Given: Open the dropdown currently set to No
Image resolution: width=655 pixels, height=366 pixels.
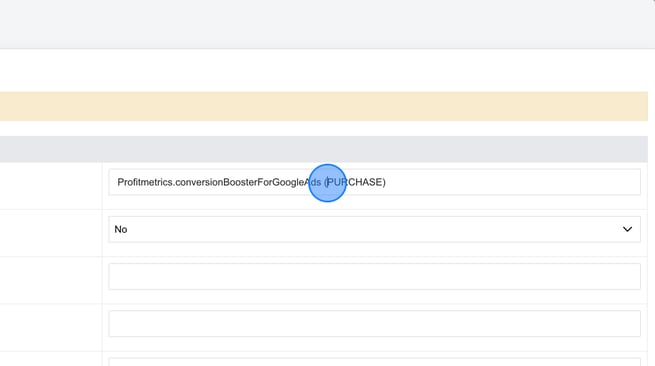Looking at the screenshot, I should [x=374, y=229].
